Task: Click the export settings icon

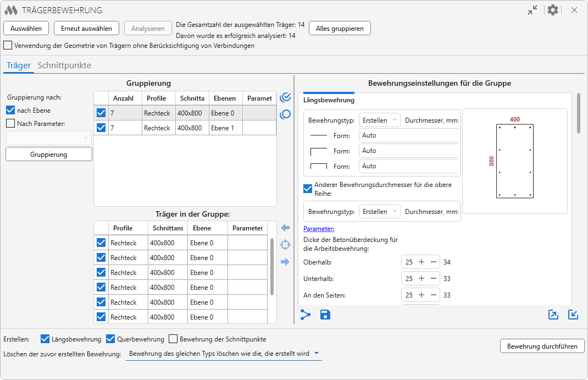Action: (x=553, y=315)
